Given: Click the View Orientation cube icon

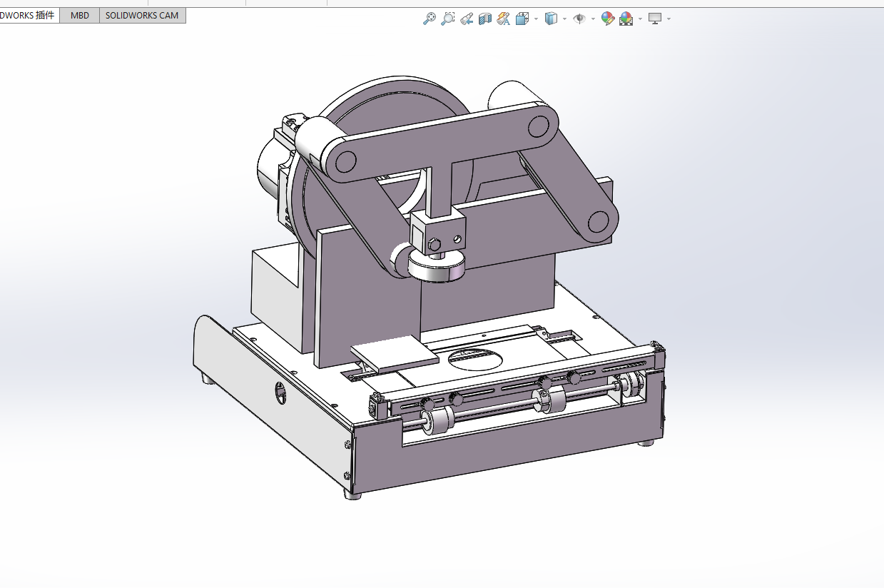Looking at the screenshot, I should coord(522,19).
